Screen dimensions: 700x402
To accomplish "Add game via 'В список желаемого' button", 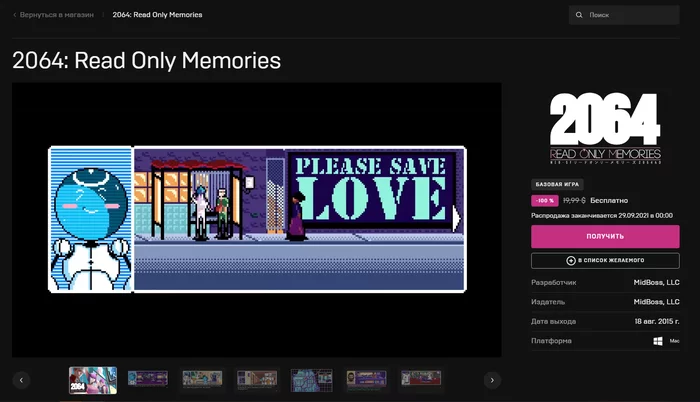I will tap(605, 260).
